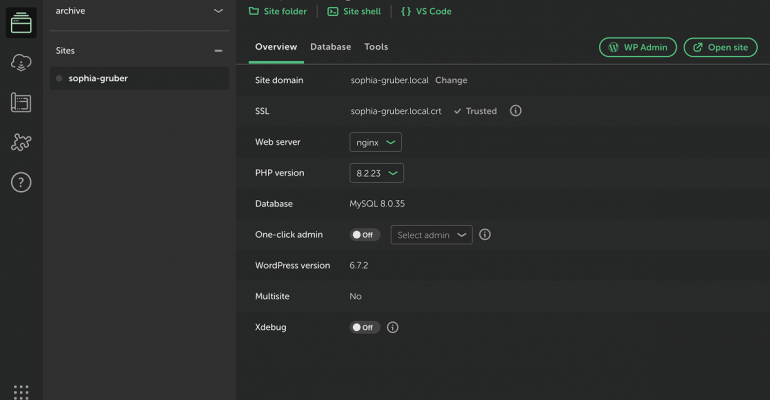Open the Blueprints icon in sidebar

pos(21,103)
